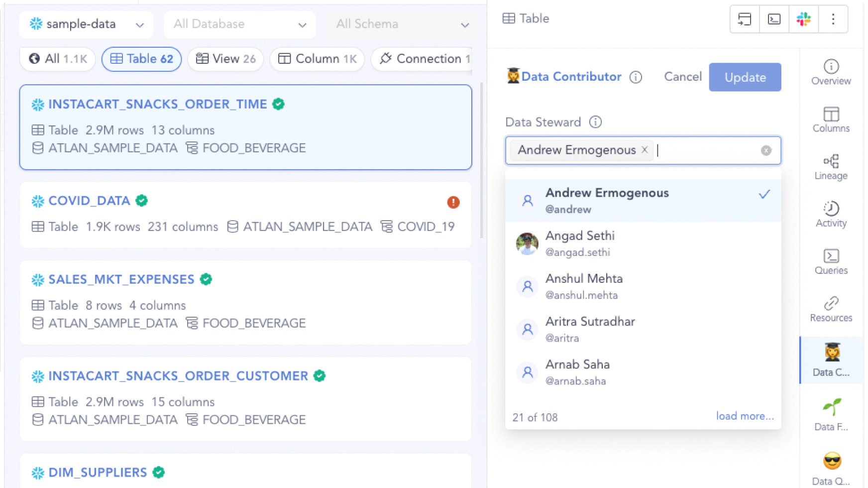
Task: Click the open-in-sidebar icon in header
Action: click(745, 19)
